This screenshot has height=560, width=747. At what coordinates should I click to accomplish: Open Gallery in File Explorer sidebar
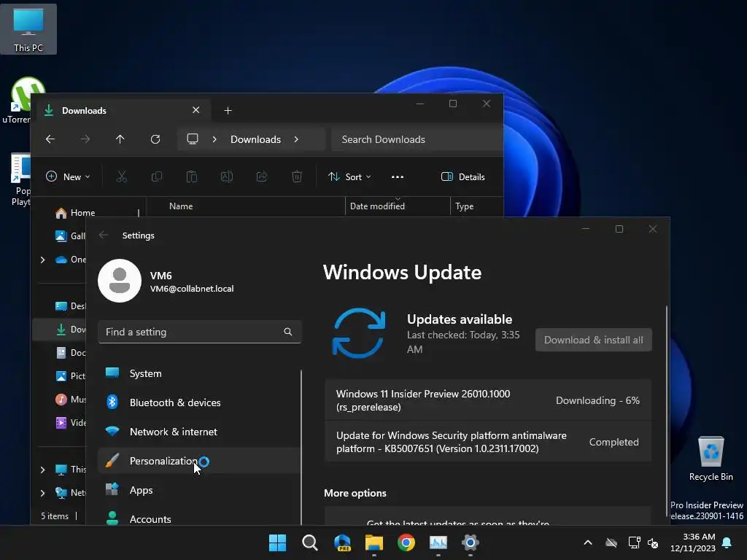[69, 236]
